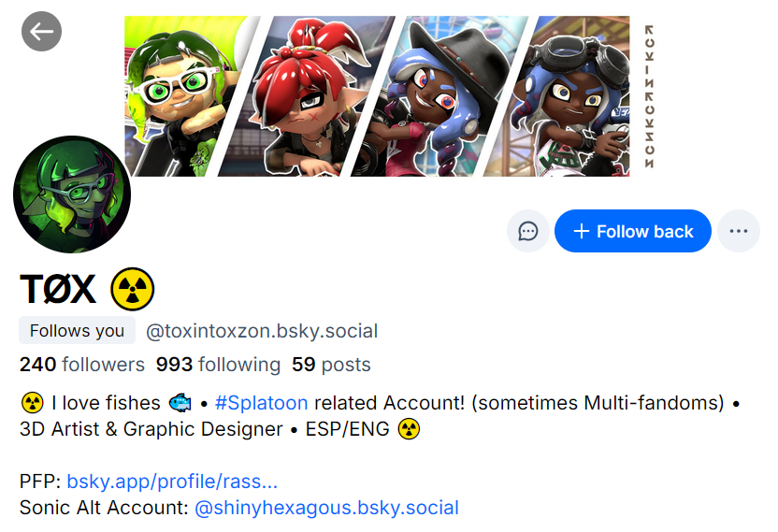
Task: Click the fish emoji in the bio
Action: coord(180,403)
